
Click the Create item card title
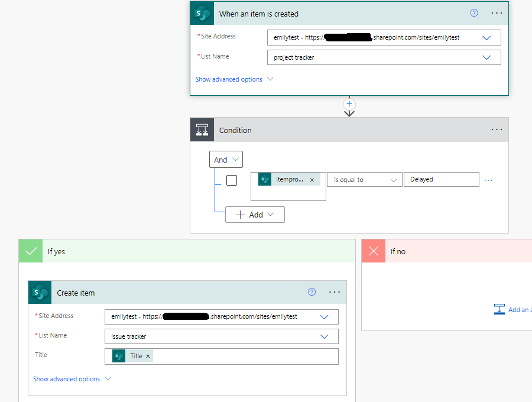coord(76,293)
